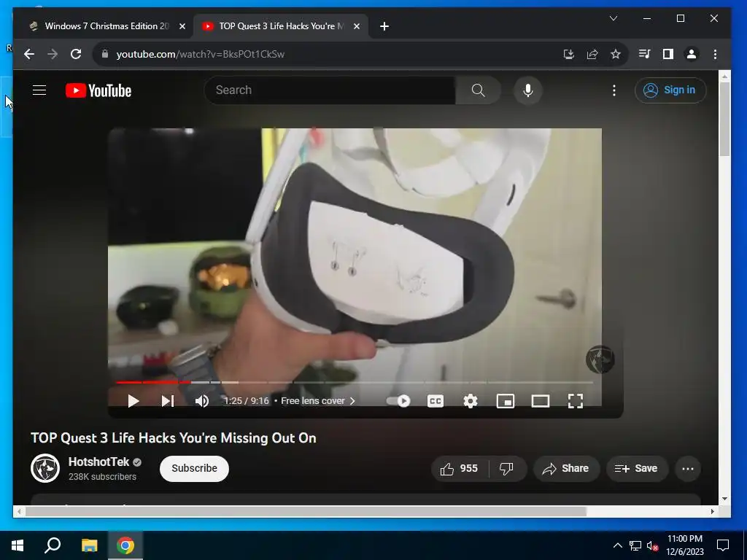Mute the video volume
Screen dimensions: 747x560
[202, 401]
